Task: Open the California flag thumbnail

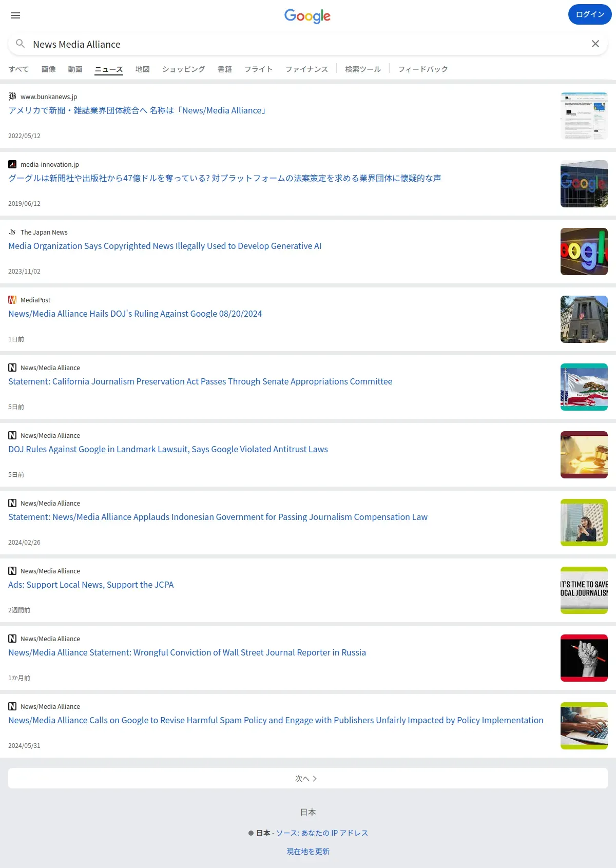Action: [584, 387]
